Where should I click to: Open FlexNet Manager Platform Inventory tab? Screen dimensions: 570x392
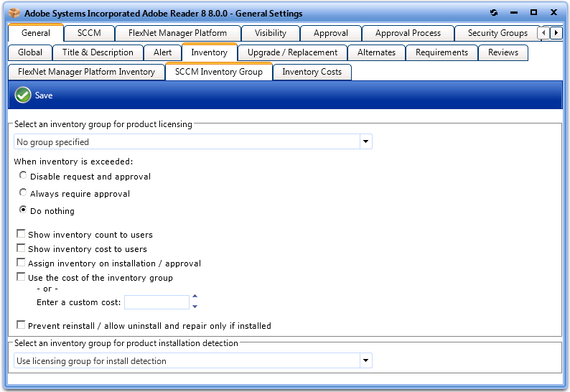click(x=86, y=72)
